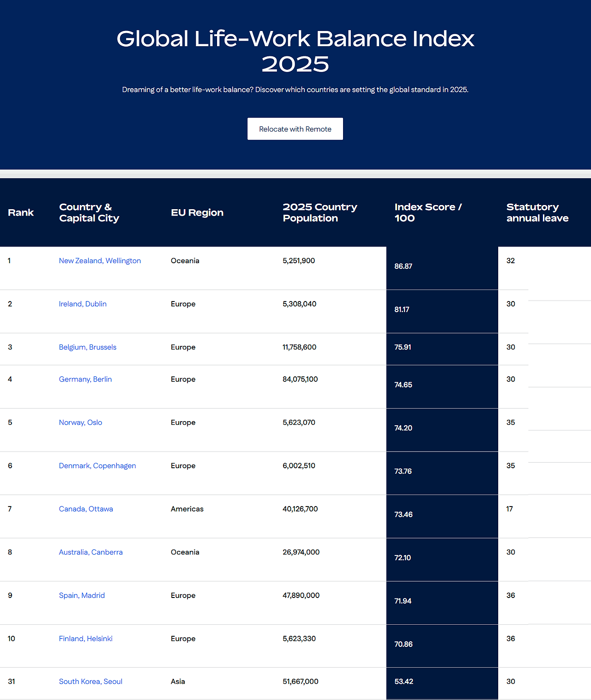The width and height of the screenshot is (591, 700).
Task: Click the Global Life-Work Balance Index title
Action: pos(295,51)
